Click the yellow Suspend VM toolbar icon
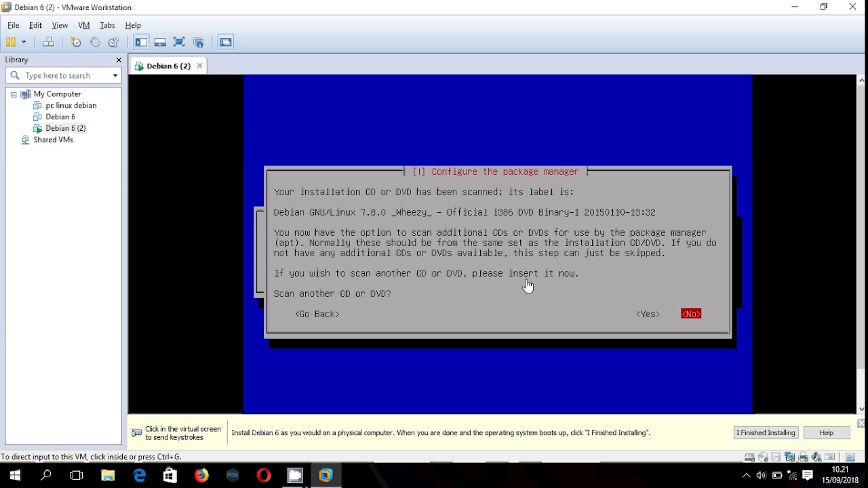Image resolution: width=868 pixels, height=488 pixels. (x=11, y=42)
